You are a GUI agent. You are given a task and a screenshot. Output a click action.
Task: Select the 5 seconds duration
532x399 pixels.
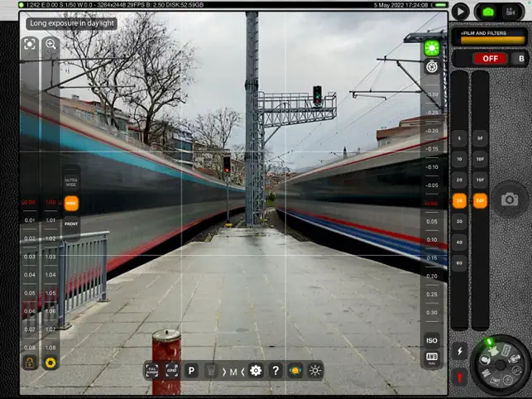coord(459,138)
